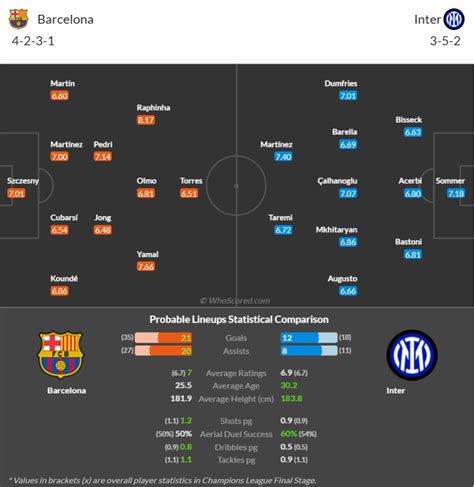The width and height of the screenshot is (474, 487).
Task: Click Dumfries player name
Action: tap(341, 83)
